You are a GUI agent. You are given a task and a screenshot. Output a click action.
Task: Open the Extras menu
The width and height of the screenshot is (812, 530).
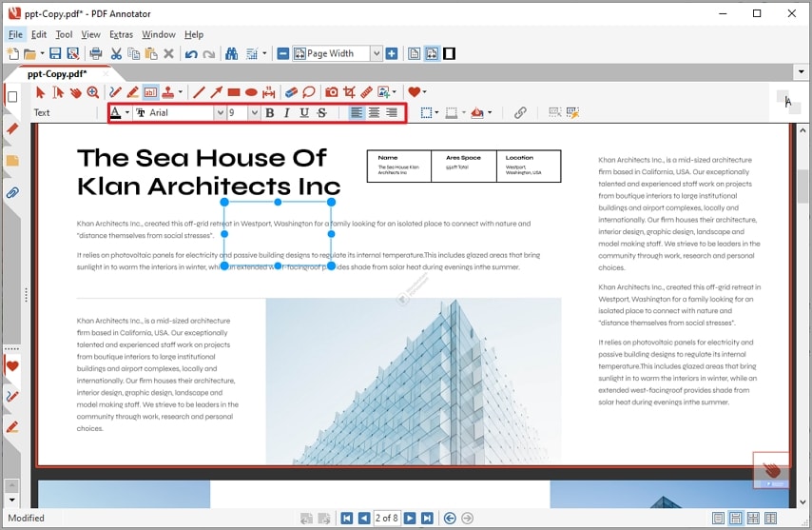point(121,34)
